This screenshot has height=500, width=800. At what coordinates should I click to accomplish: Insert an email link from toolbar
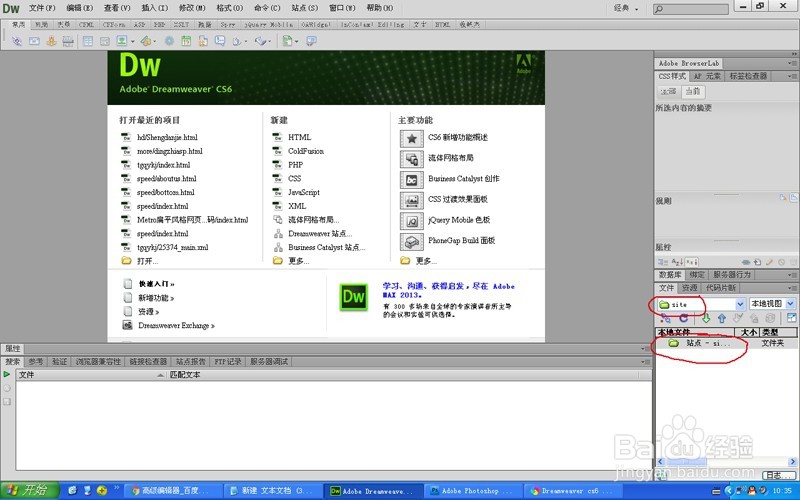click(x=34, y=41)
